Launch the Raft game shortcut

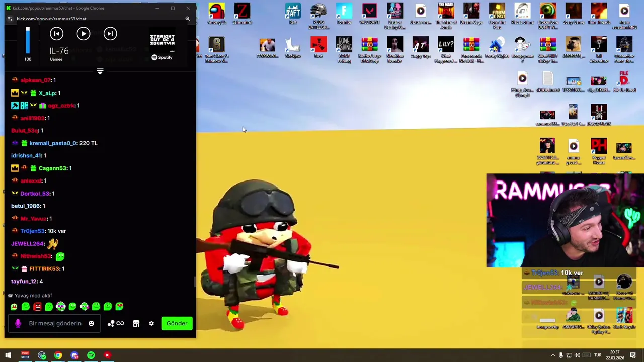(293, 14)
